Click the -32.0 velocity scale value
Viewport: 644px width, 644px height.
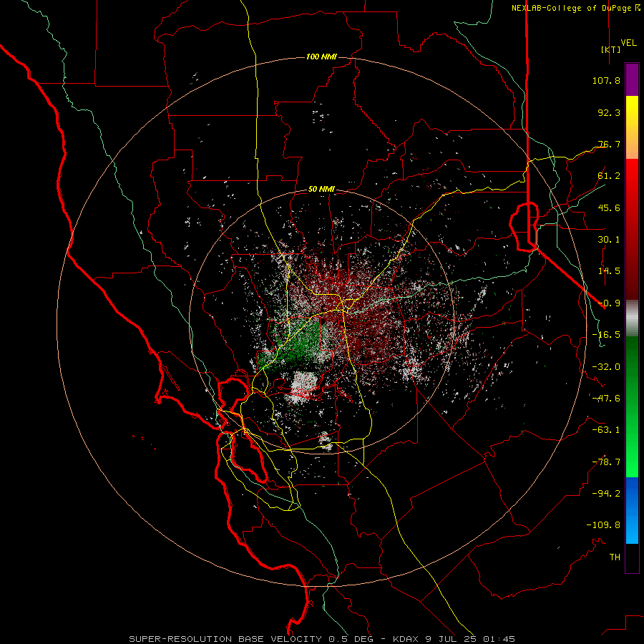pos(606,367)
